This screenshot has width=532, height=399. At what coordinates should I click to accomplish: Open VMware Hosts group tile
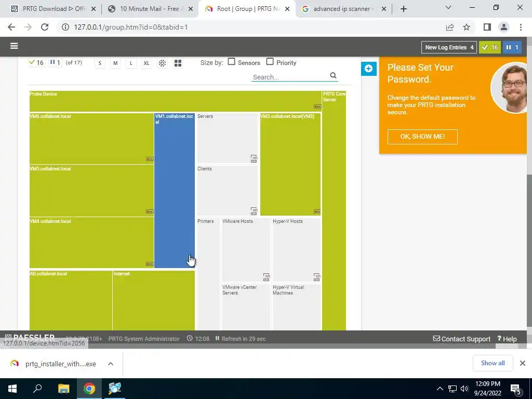(246, 250)
